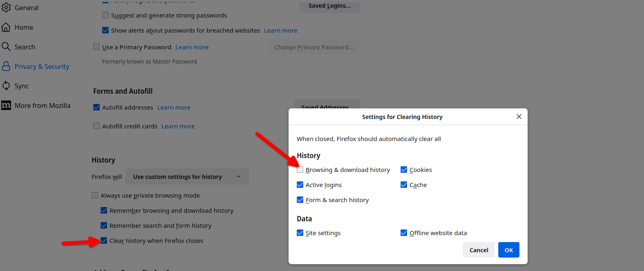
Task: Click the Sync arrows icon
Action: tap(6, 86)
